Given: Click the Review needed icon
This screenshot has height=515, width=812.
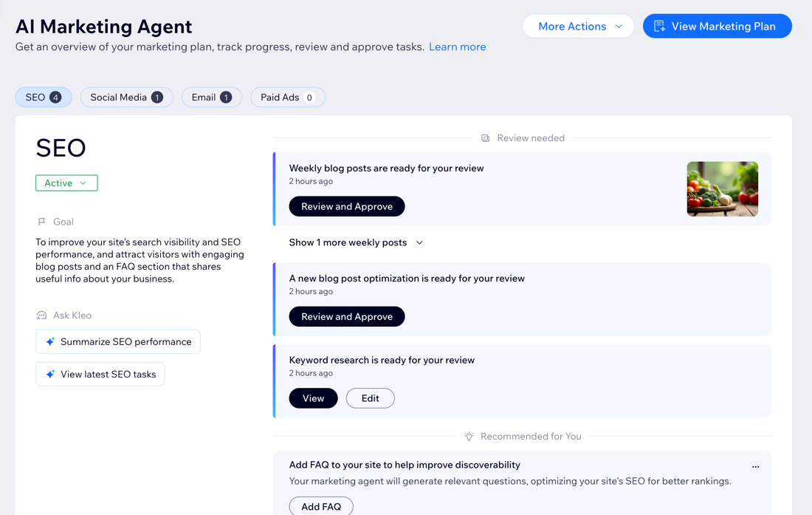Looking at the screenshot, I should pos(485,138).
